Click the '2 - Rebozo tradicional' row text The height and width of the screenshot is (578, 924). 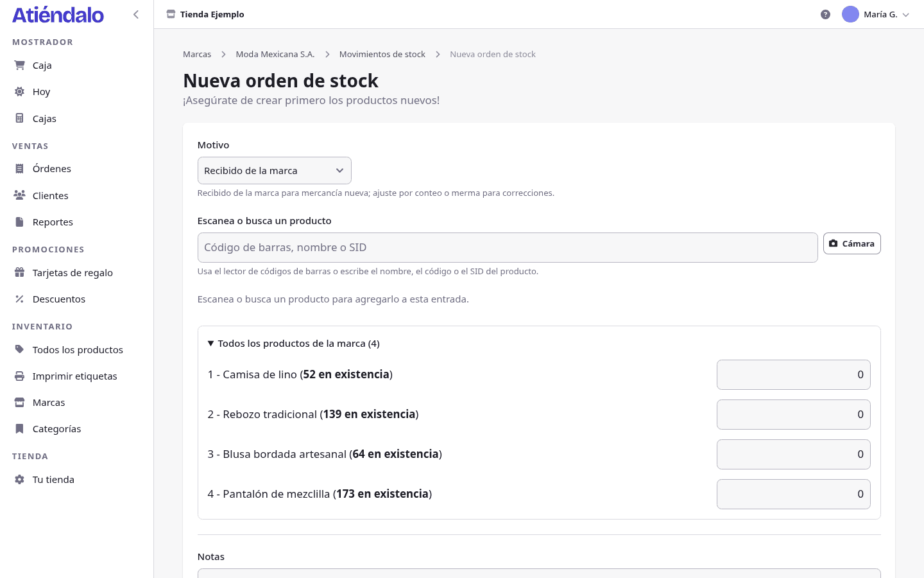click(x=313, y=414)
